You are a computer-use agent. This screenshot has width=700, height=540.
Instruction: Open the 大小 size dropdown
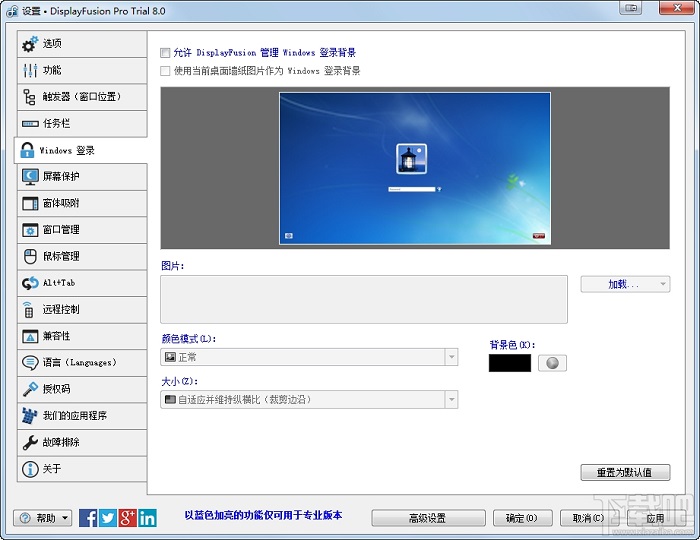309,400
